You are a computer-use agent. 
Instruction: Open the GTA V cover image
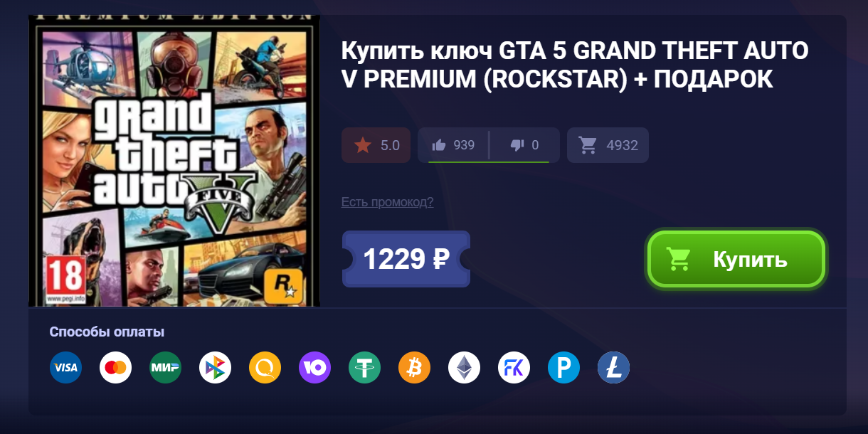pyautogui.click(x=174, y=161)
